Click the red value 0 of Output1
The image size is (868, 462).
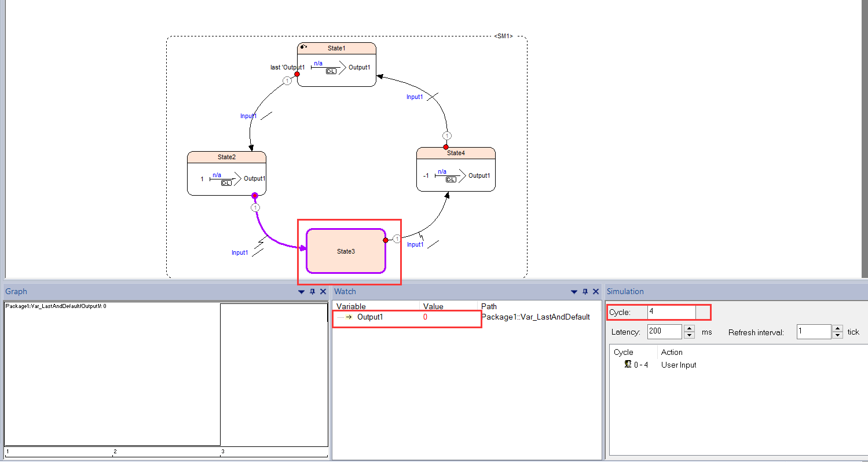(426, 317)
